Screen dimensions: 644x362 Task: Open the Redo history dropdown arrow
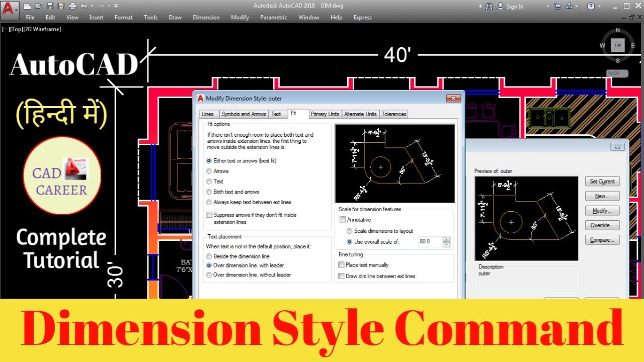[x=109, y=6]
